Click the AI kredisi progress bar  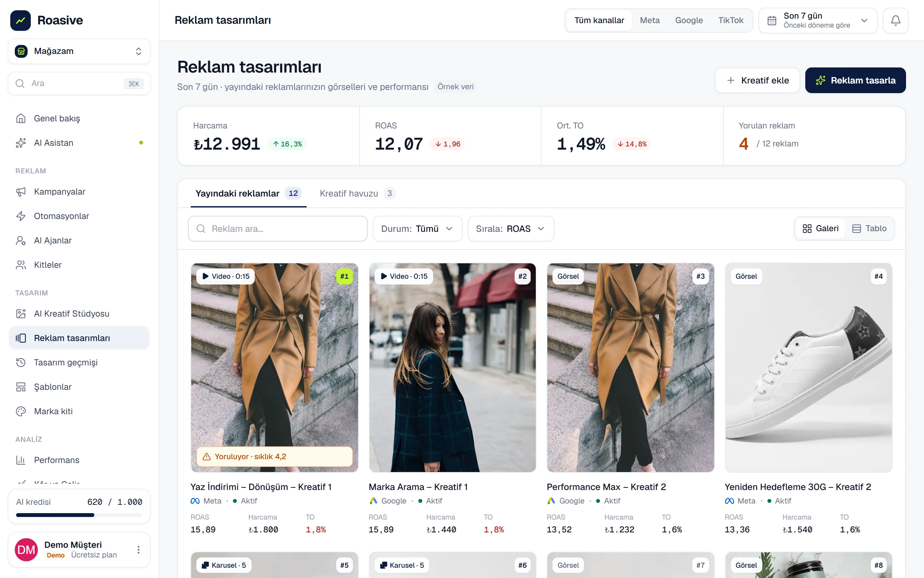pos(79,515)
